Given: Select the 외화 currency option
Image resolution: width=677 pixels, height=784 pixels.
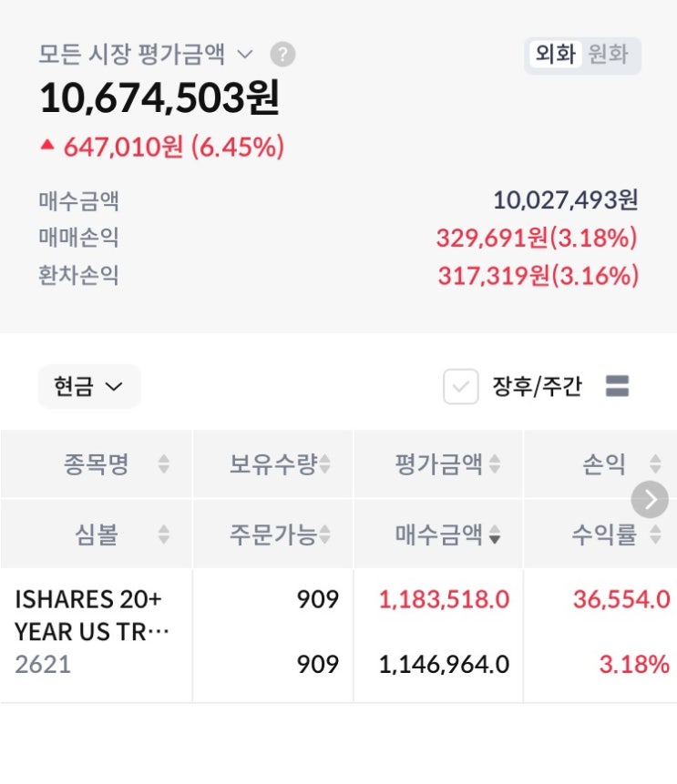Looking at the screenshot, I should tap(555, 55).
